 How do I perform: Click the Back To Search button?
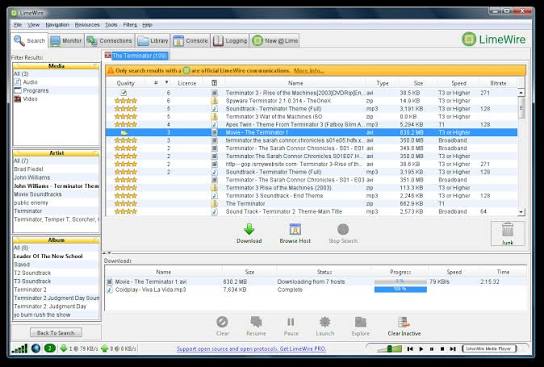click(56, 333)
